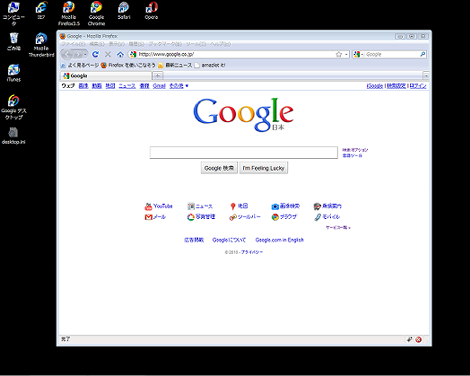
Task: Launch the Opera desktop shortcut
Action: [x=151, y=11]
